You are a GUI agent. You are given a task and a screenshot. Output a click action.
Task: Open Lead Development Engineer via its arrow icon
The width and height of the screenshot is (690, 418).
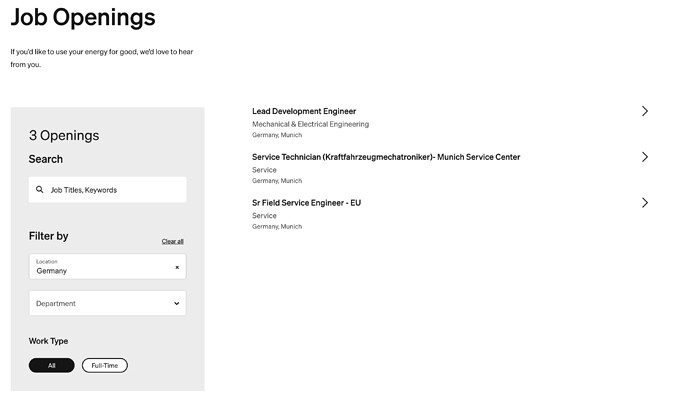tap(645, 111)
